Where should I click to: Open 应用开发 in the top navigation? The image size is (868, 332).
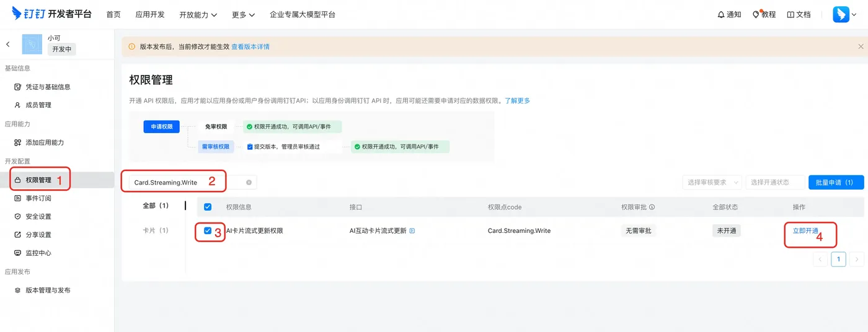click(x=150, y=14)
